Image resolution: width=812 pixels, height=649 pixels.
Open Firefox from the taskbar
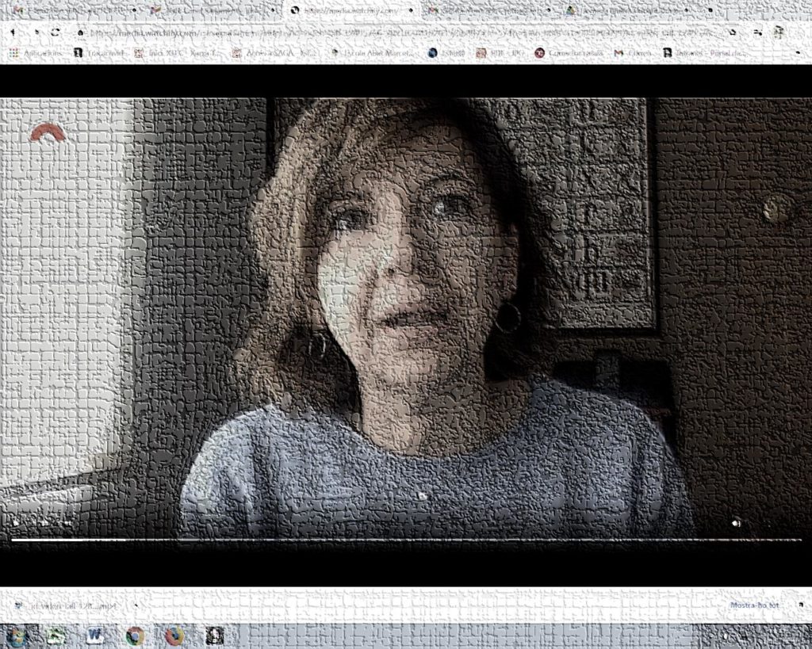174,636
